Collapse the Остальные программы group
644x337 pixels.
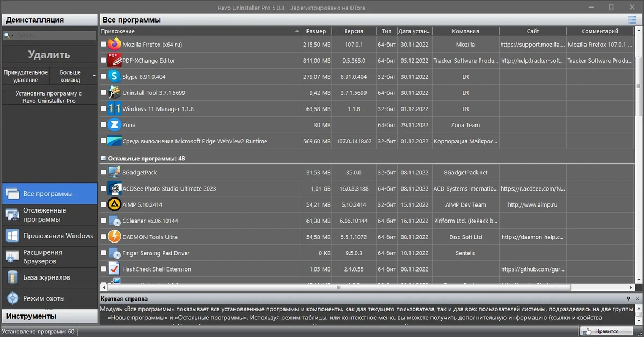103,159
